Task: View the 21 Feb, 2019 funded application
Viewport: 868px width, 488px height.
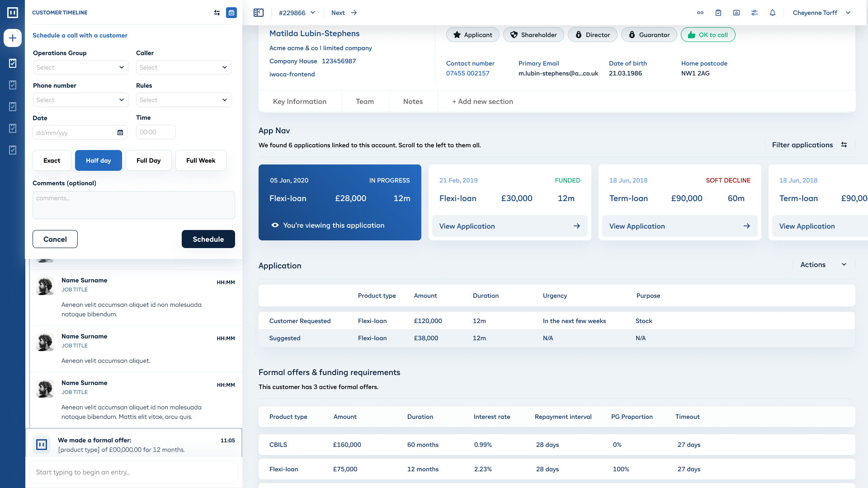Action: pyautogui.click(x=510, y=226)
